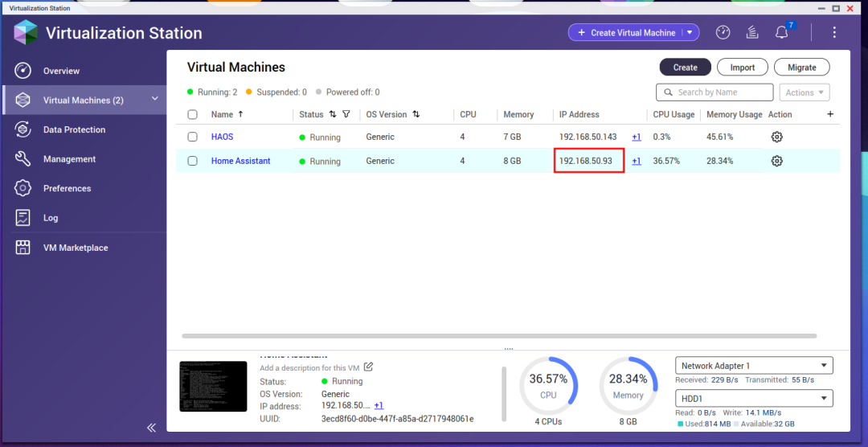
Task: Click Memory column header
Action: (x=518, y=114)
